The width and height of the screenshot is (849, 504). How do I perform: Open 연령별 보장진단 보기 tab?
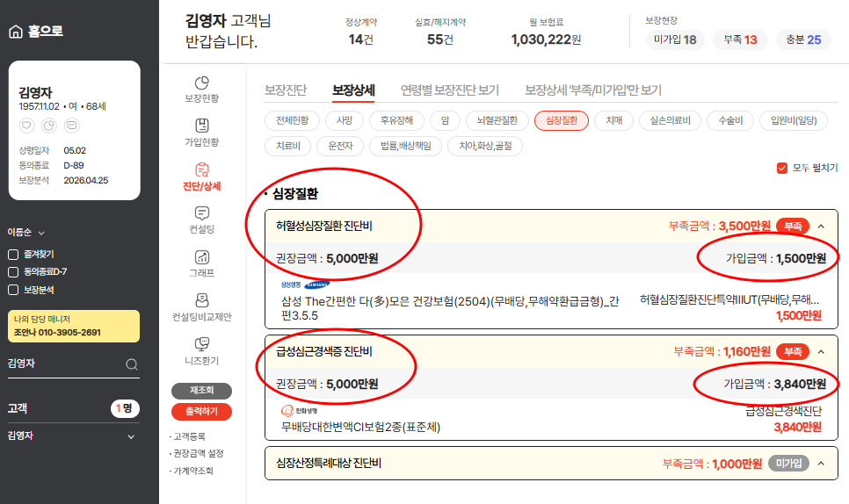(x=449, y=90)
